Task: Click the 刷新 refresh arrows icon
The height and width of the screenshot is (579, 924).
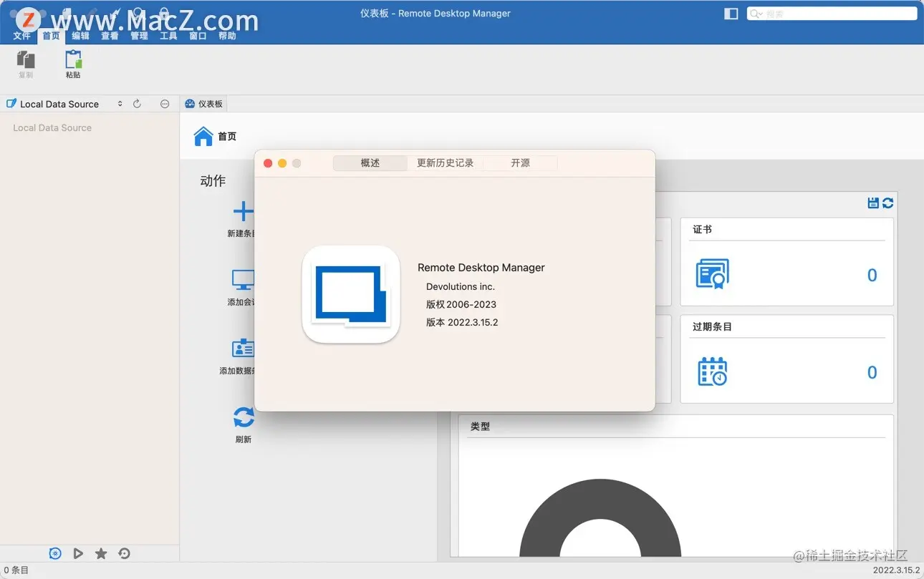Action: tap(244, 417)
